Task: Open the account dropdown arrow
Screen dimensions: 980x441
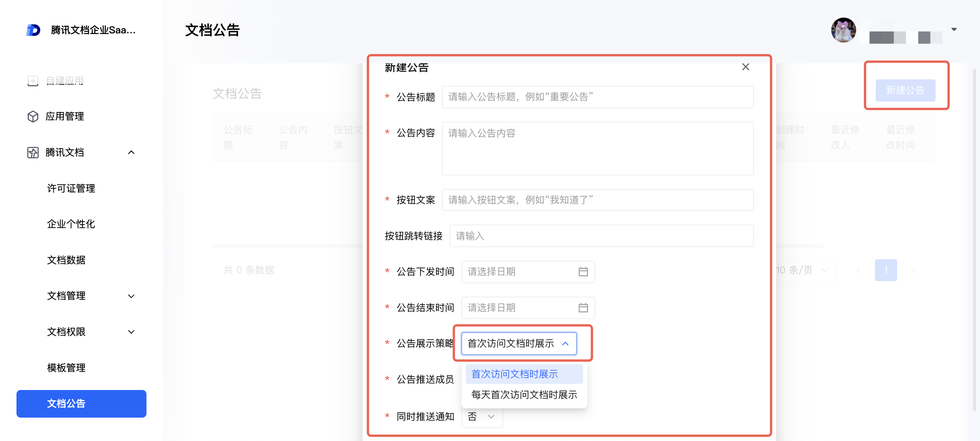Action: [954, 30]
